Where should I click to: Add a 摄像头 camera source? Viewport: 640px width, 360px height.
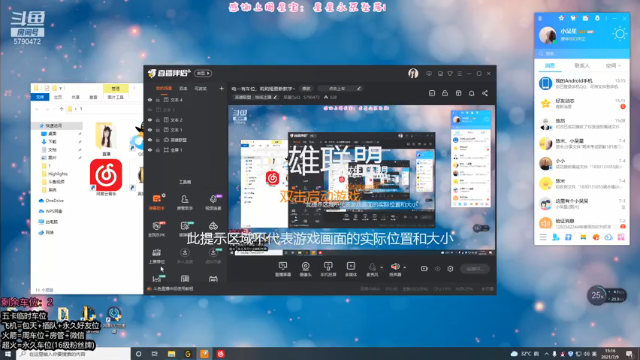305,269
